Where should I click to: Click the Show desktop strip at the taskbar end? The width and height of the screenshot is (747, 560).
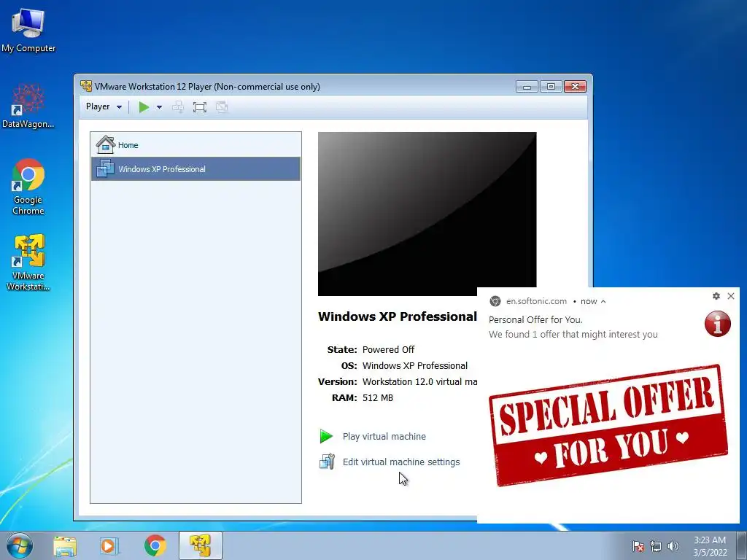pos(743,545)
